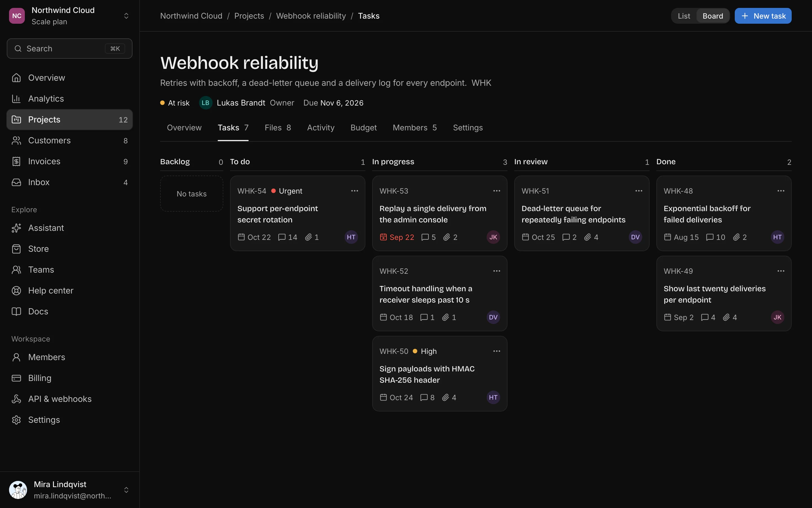
Task: Click the At risk status indicator
Action: tap(175, 103)
